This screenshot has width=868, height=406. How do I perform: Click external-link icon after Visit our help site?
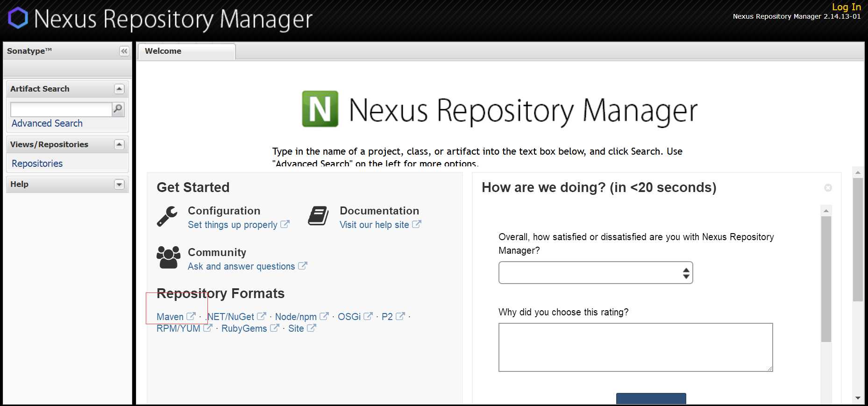click(x=417, y=224)
